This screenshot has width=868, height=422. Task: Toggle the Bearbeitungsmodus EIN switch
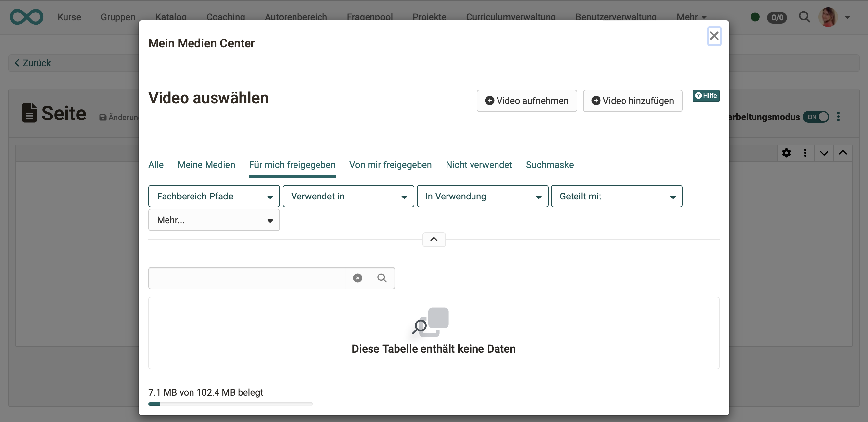tap(816, 117)
